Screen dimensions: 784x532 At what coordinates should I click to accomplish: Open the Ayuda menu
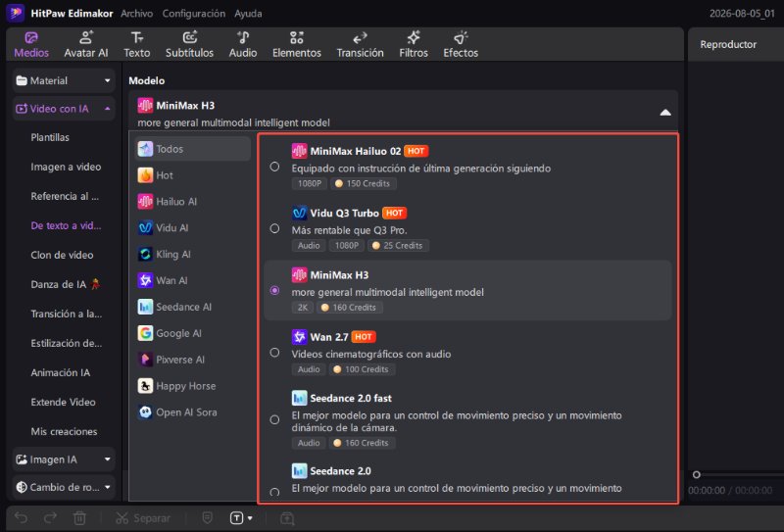[x=248, y=14]
